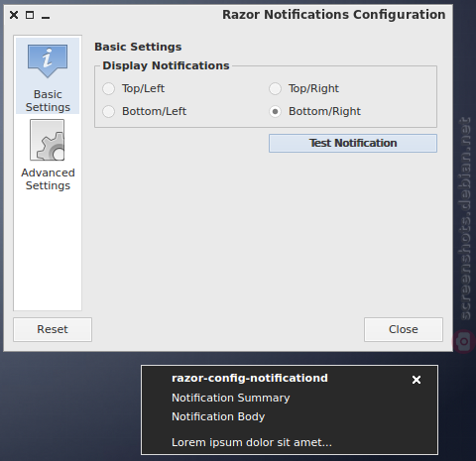Switch to Advanced Settings label
The height and width of the screenshot is (461, 476).
pos(48,179)
